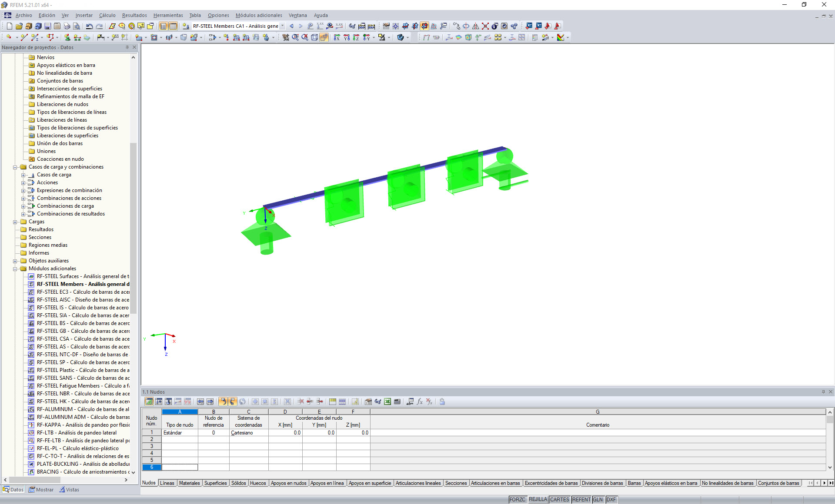Select RF-STEEL EC3 module in navigator
Image resolution: width=835 pixels, height=504 pixels.
pyautogui.click(x=83, y=292)
